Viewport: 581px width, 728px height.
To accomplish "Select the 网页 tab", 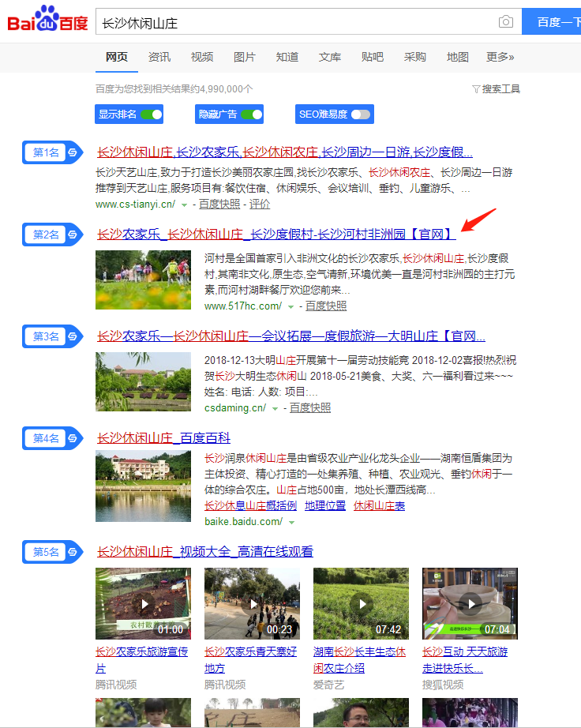I will [117, 57].
